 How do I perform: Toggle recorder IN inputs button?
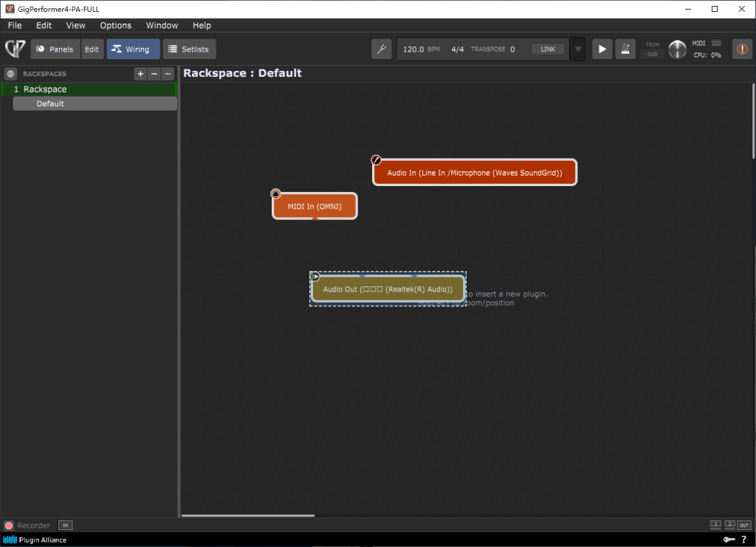point(65,526)
